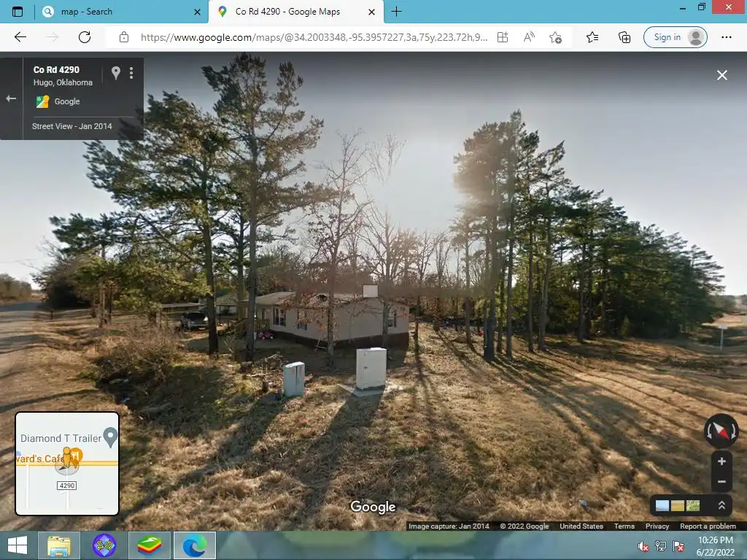Add this page to favorites with star-plus icon
The width and height of the screenshot is (747, 560).
coord(555,37)
